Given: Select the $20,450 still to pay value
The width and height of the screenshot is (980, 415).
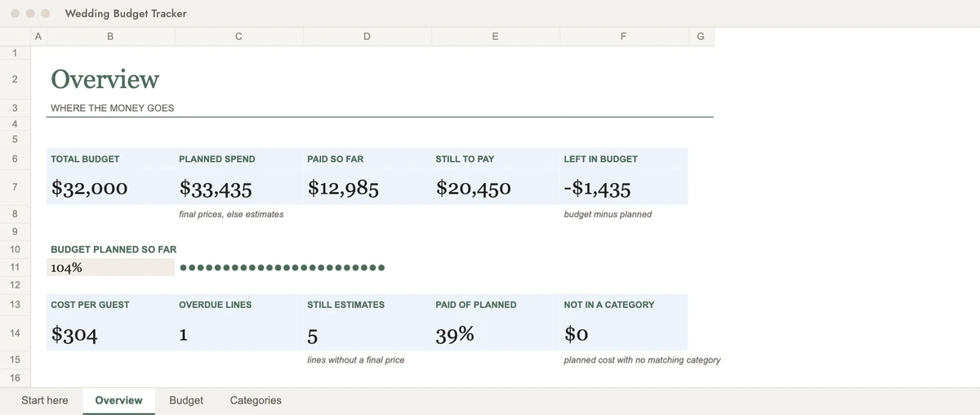Looking at the screenshot, I should (x=474, y=188).
